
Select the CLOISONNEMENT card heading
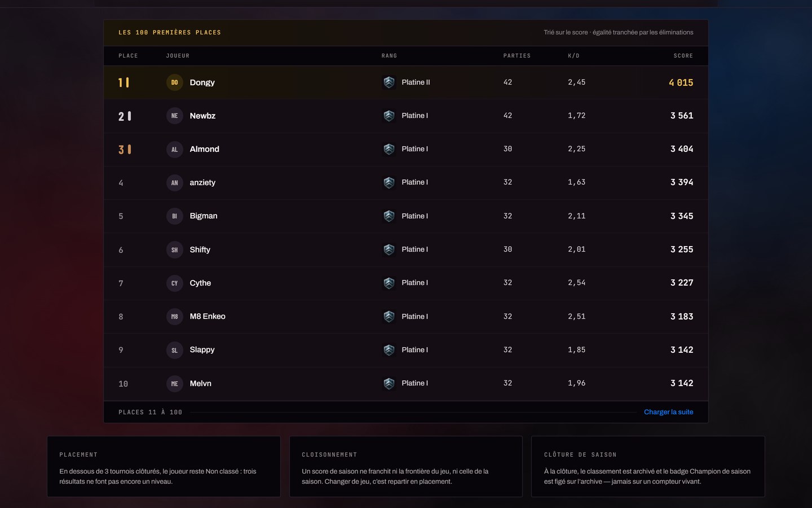click(x=329, y=455)
